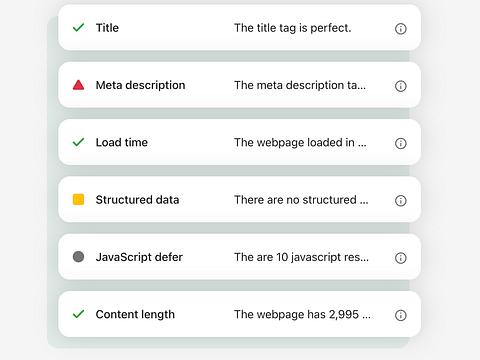Click the red warning triangle icon

78,85
